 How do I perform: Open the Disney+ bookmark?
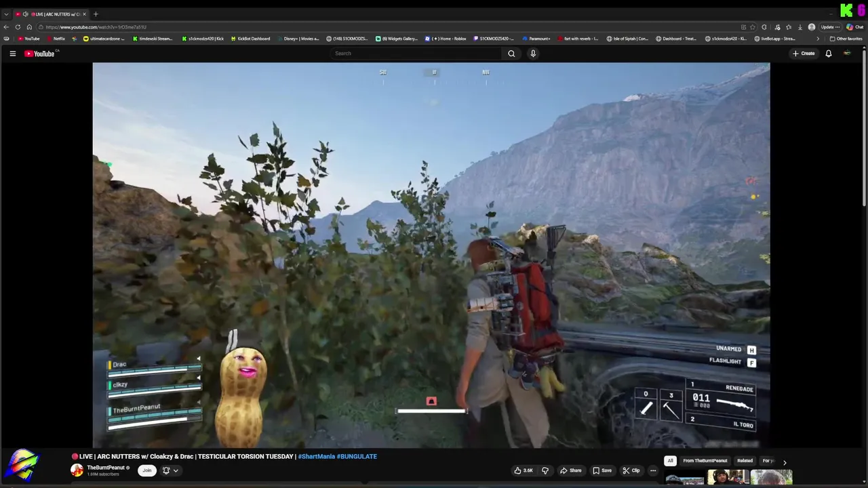pyautogui.click(x=298, y=39)
